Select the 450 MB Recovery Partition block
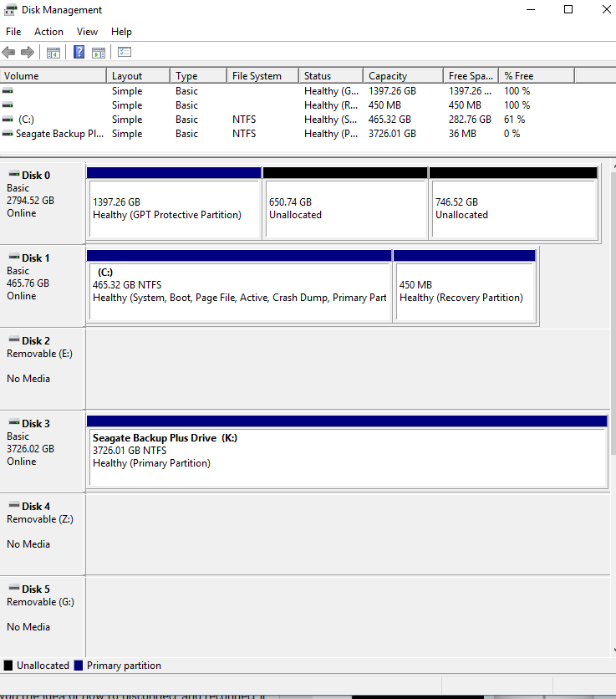Screen dimensions: 616x699 pyautogui.click(x=465, y=286)
